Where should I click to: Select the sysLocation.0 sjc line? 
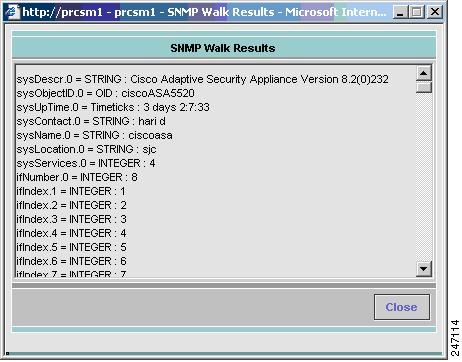point(86,149)
